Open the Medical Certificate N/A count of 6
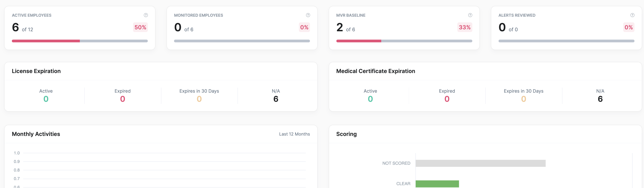The height and width of the screenshot is (188, 644). [x=600, y=99]
